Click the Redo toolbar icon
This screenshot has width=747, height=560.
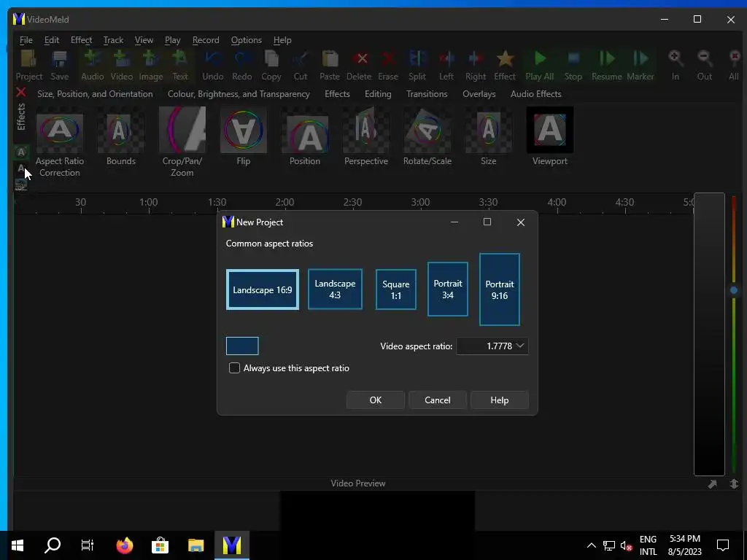(242, 65)
